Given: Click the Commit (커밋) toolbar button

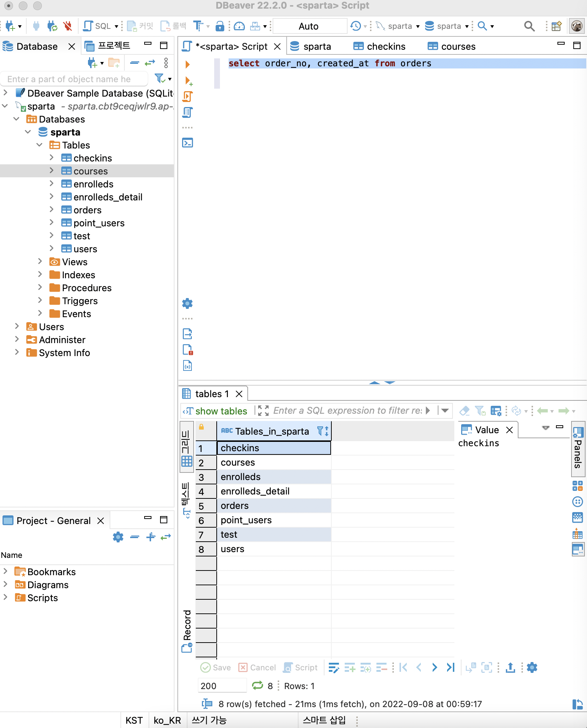Looking at the screenshot, I should pos(141,26).
